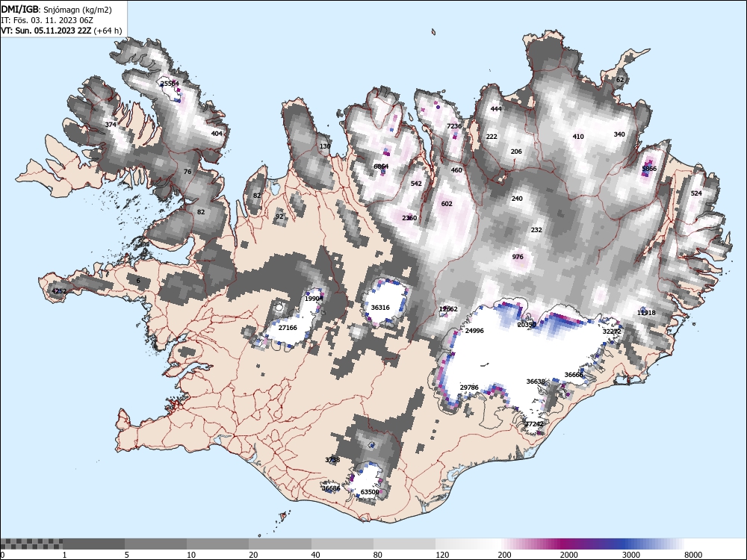Click the snow value 444 on the map
Viewport: 747px width, 560px height.
tap(496, 108)
